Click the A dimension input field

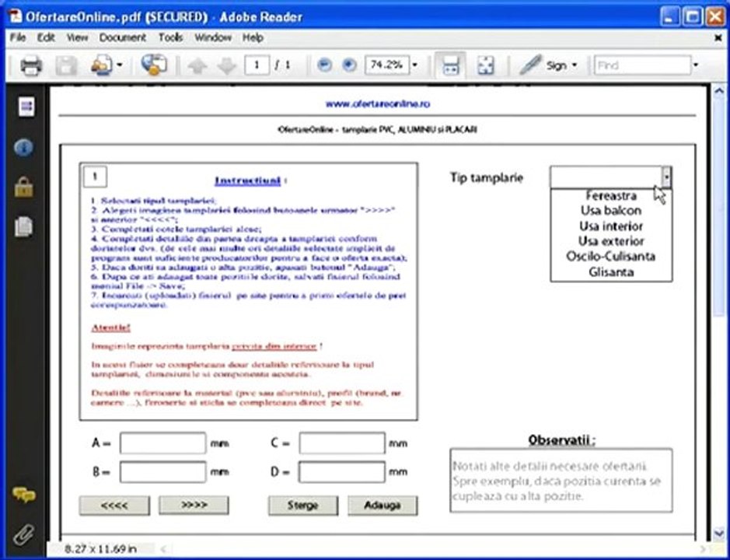[163, 443]
